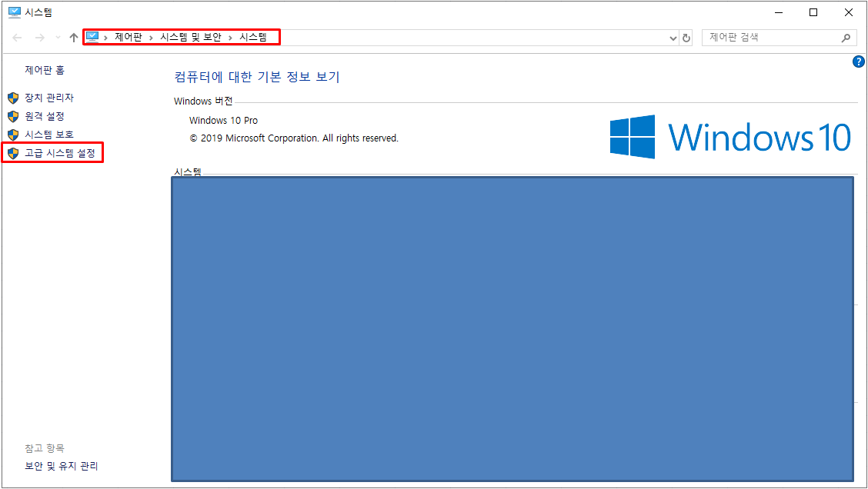
Task: Go forward with the forward arrow
Action: (40, 38)
